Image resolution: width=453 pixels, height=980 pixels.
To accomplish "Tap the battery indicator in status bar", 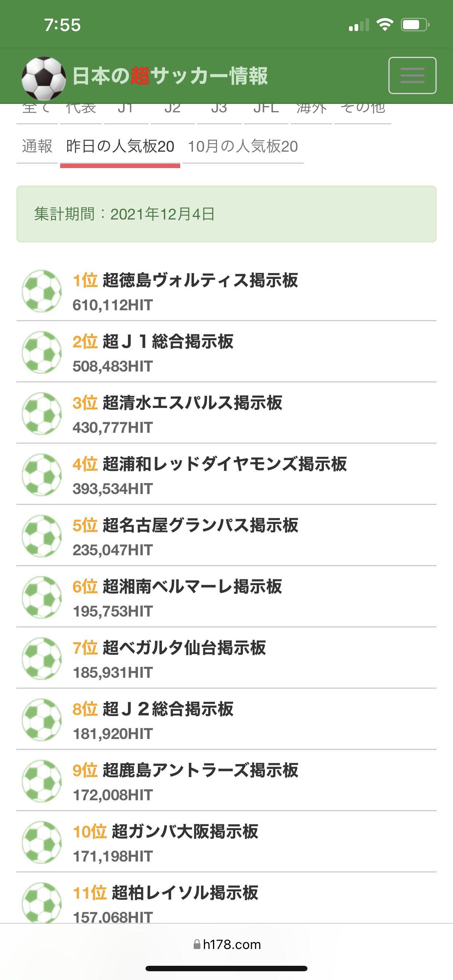I will pos(415,25).
